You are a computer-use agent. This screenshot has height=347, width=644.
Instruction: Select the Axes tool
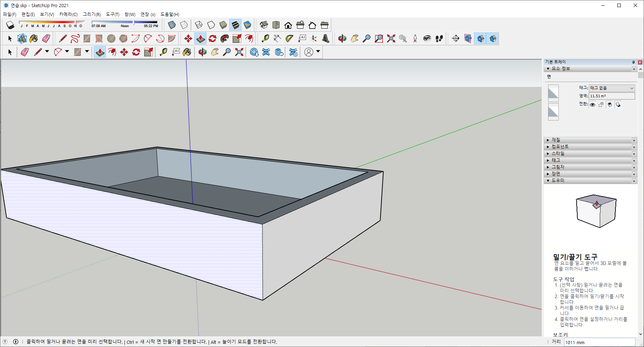pos(314,39)
